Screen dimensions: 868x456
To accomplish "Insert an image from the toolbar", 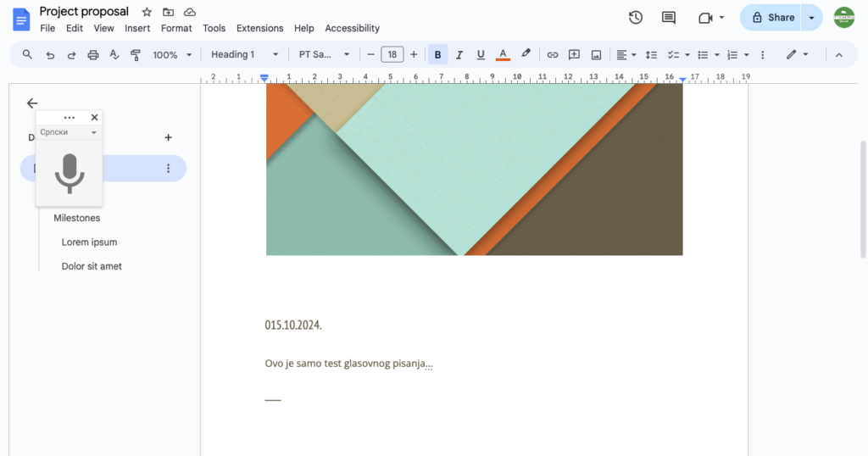I will (x=596, y=55).
